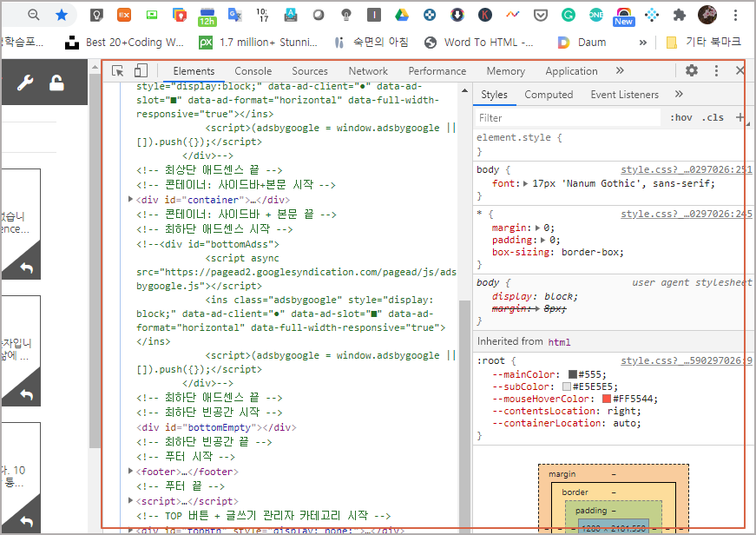Select the Styles sidebar tab
Viewport: 756px width, 535px height.
pyautogui.click(x=494, y=95)
